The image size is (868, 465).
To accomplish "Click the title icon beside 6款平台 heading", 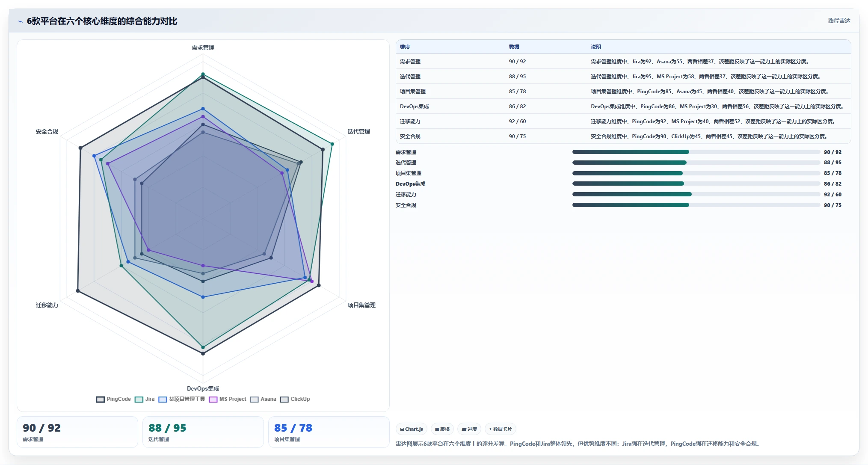I will coord(20,21).
